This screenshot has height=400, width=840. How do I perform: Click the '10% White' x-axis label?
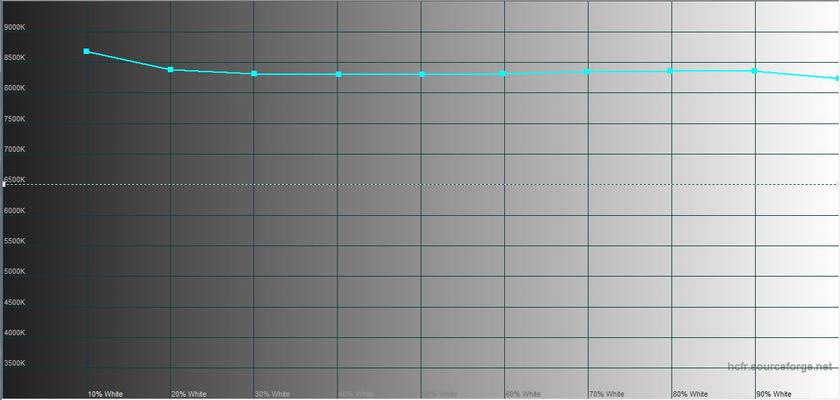pos(105,394)
